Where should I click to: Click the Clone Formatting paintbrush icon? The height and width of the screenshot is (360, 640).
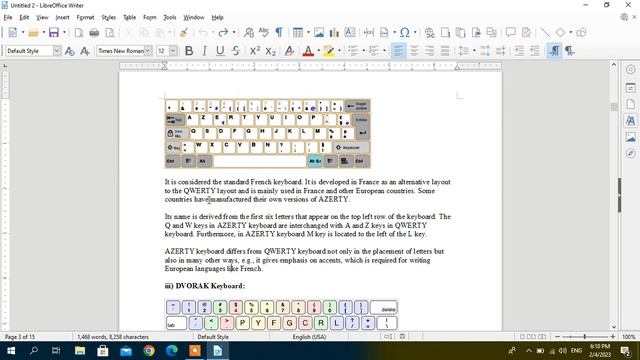pyautogui.click(x=184, y=32)
